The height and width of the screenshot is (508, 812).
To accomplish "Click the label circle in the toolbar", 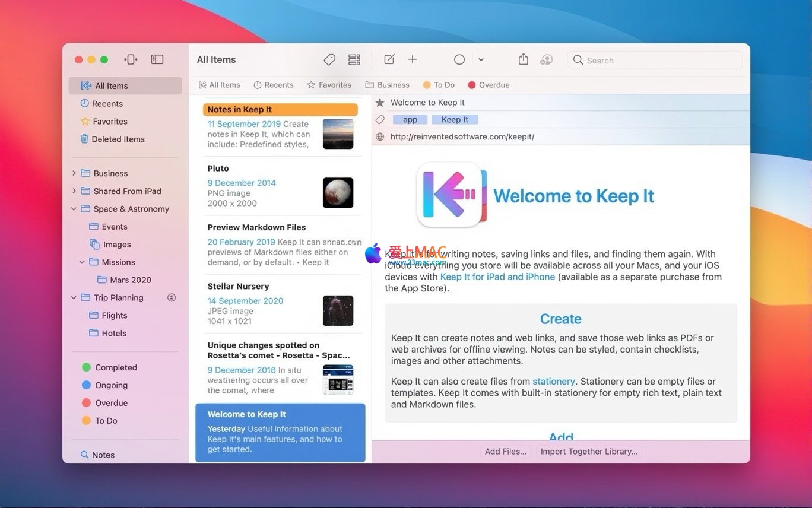I will (459, 60).
